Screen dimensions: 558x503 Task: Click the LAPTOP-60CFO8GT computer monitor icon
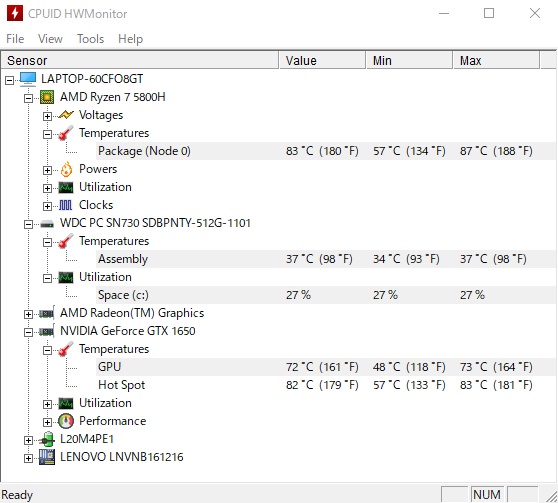pos(28,79)
